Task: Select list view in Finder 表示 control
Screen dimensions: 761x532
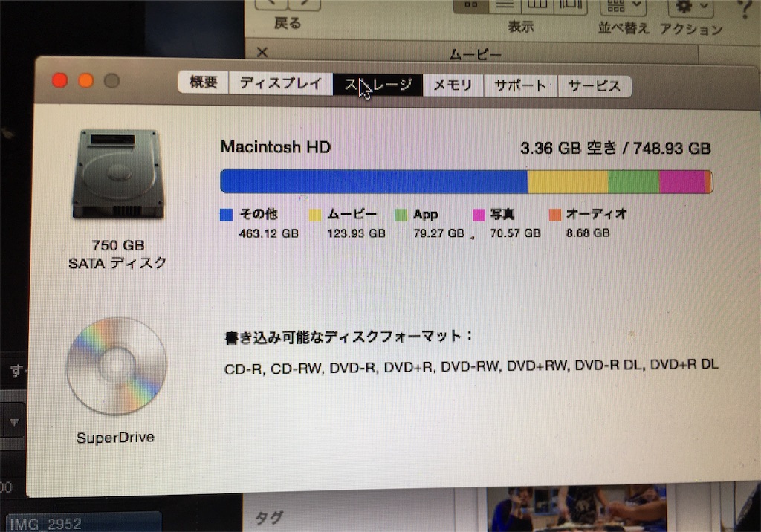Action: pyautogui.click(x=505, y=5)
